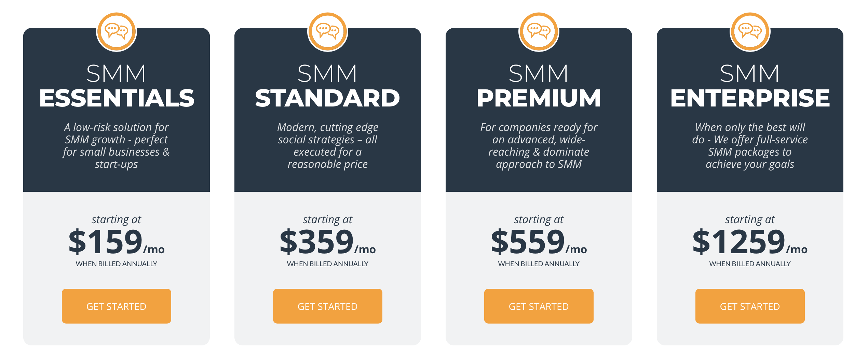Viewport: 868px width, 357px height.
Task: Click the chat bubble icon above SMM Standard
Action: 328,32
